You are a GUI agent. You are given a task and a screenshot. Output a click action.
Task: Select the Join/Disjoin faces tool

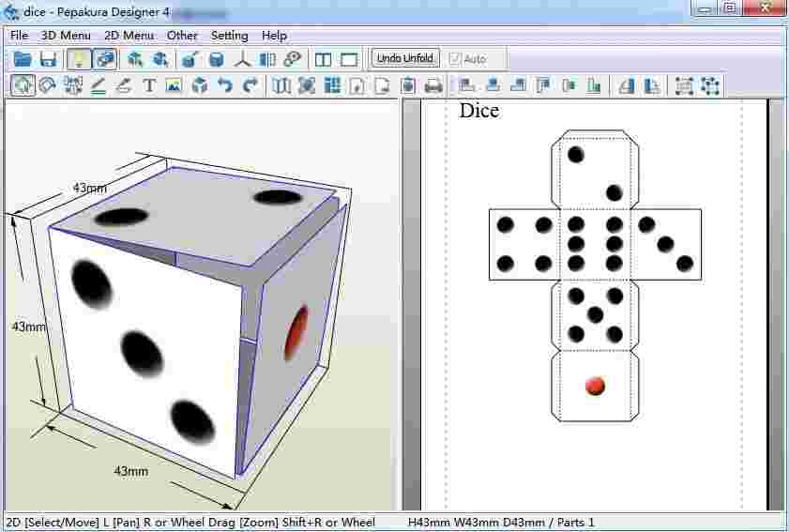[x=73, y=85]
